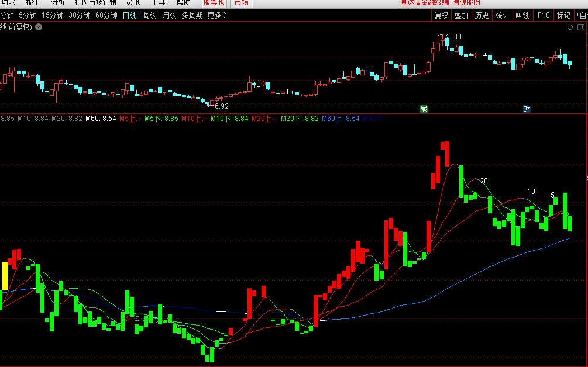Viewport: 588px width, 367px height.
Task: Click the green 减 marker icon
Action: [424, 109]
